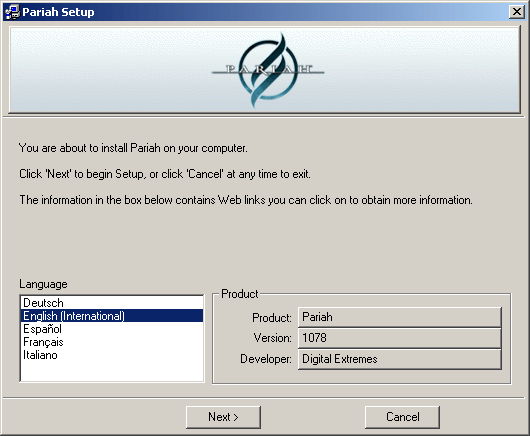Click the setup icon in title bar

(x=12, y=12)
